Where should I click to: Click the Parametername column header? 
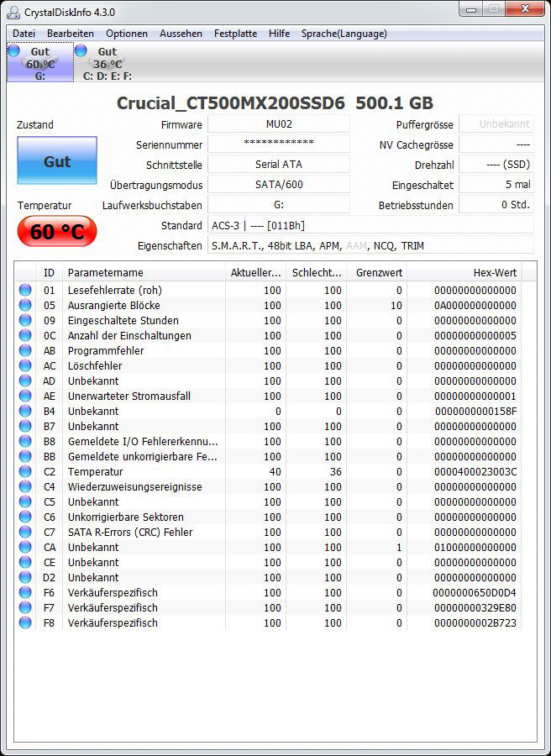144,272
